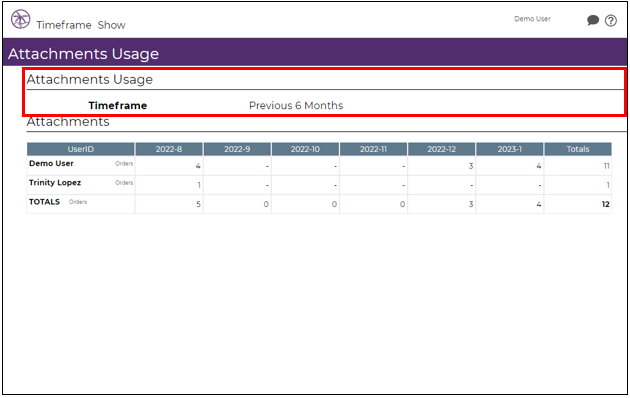Open the help question mark icon
630x398 pixels.
[x=611, y=20]
